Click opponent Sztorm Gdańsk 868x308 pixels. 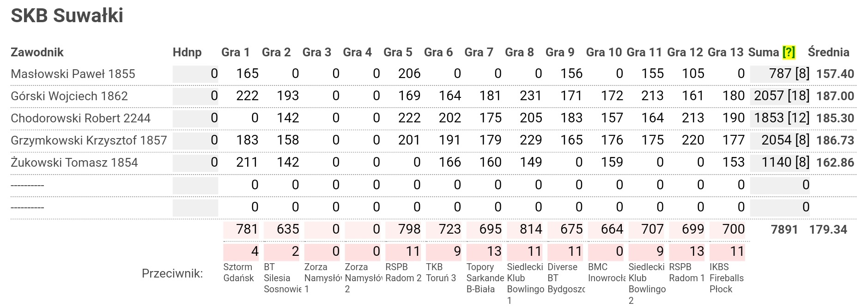point(238,272)
